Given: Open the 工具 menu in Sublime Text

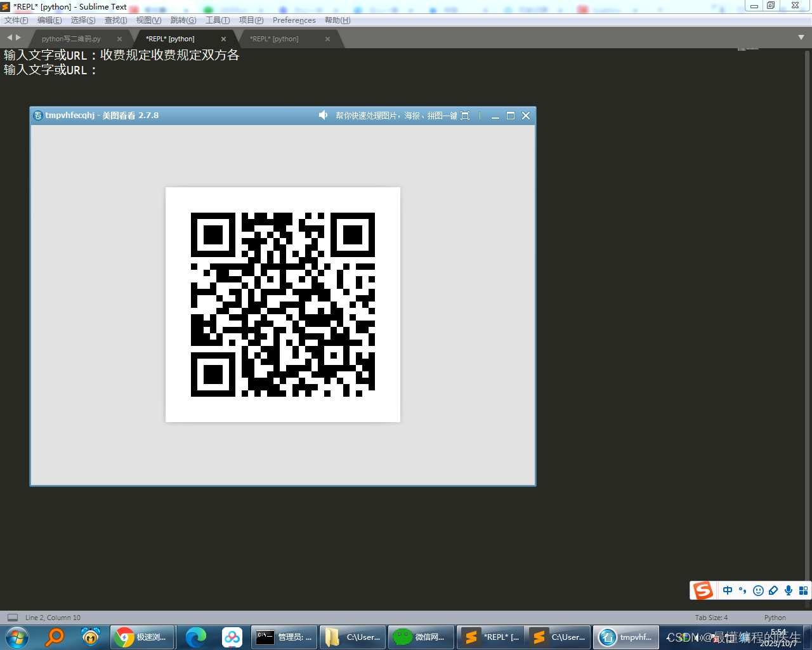Looking at the screenshot, I should click(217, 20).
